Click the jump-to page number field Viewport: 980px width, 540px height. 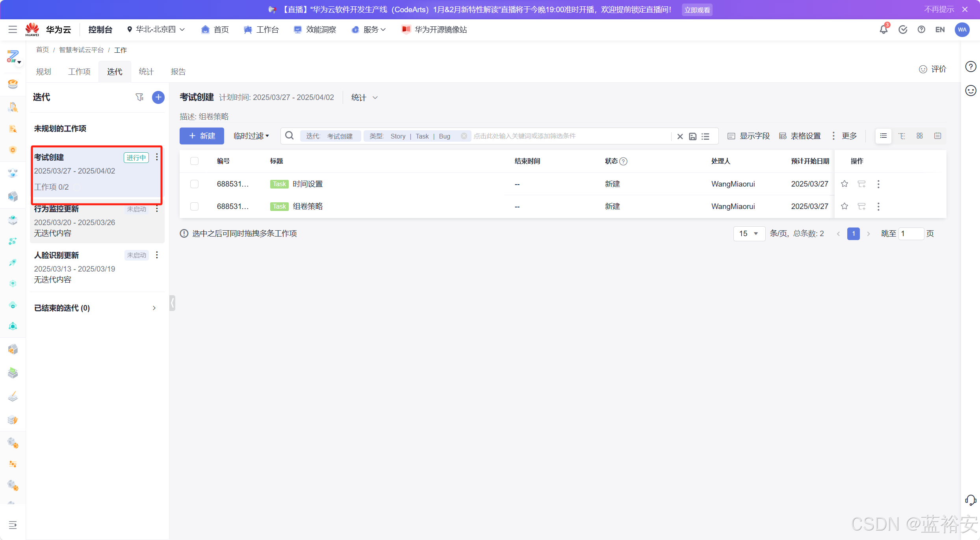[x=911, y=233]
